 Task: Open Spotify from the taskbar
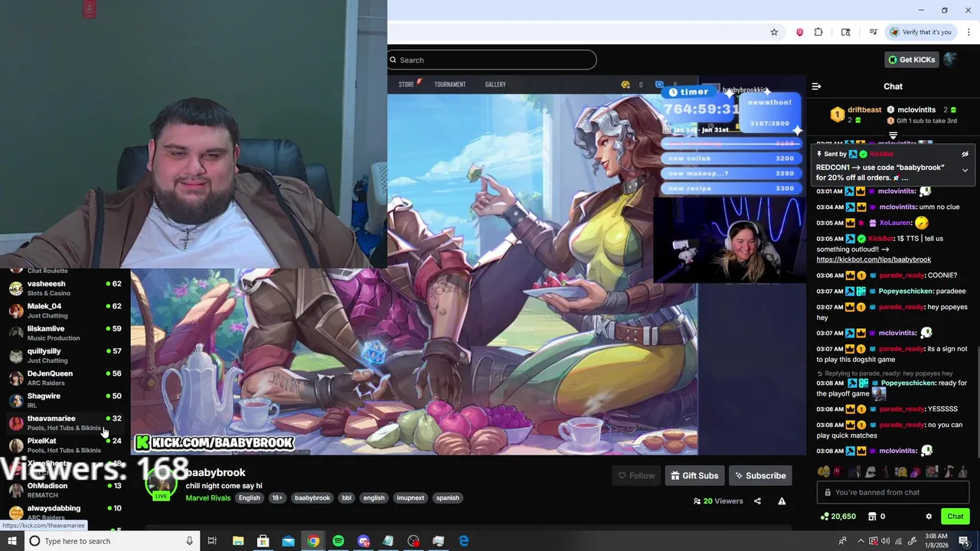point(338,541)
